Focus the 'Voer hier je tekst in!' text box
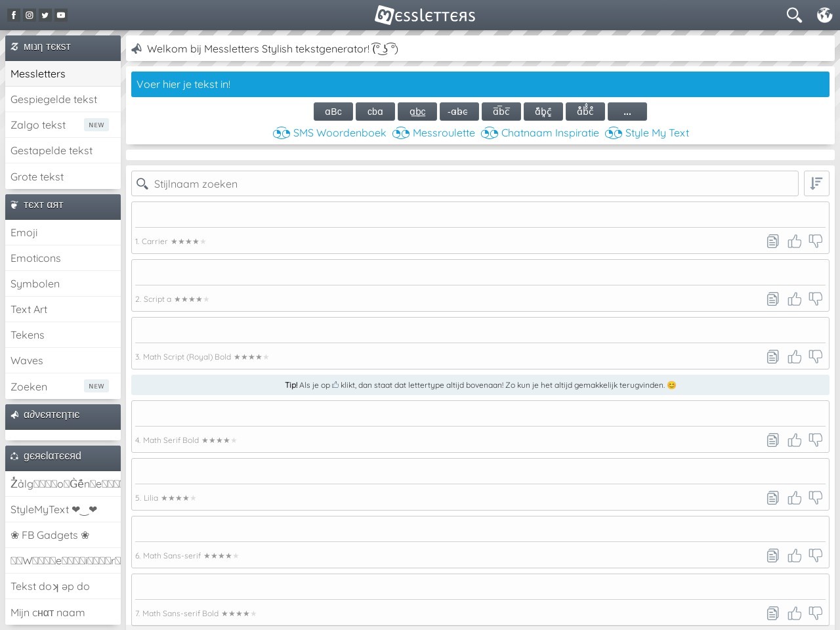840x630 pixels. [x=480, y=85]
